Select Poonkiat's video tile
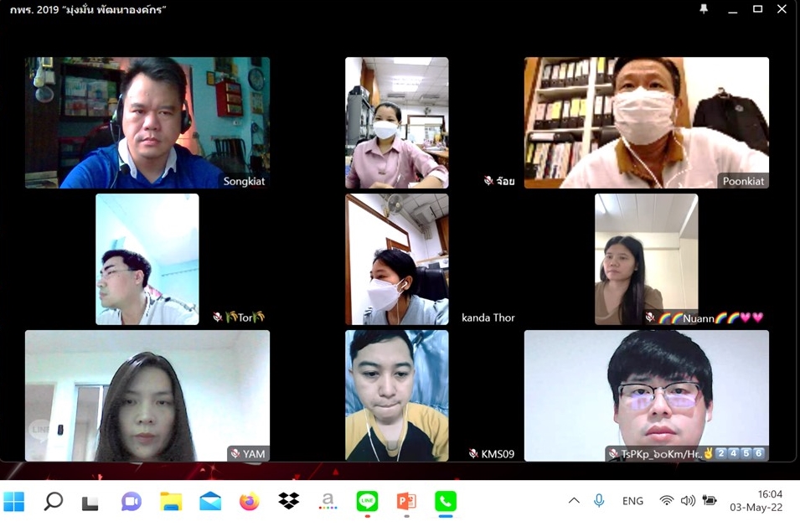 (647, 122)
